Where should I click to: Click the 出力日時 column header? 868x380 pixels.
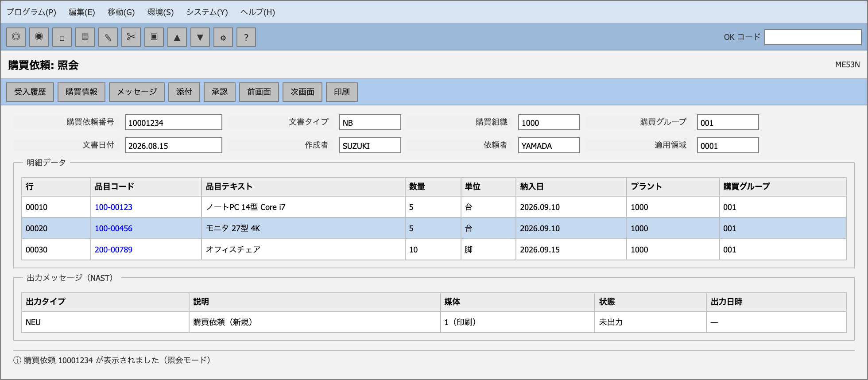776,302
